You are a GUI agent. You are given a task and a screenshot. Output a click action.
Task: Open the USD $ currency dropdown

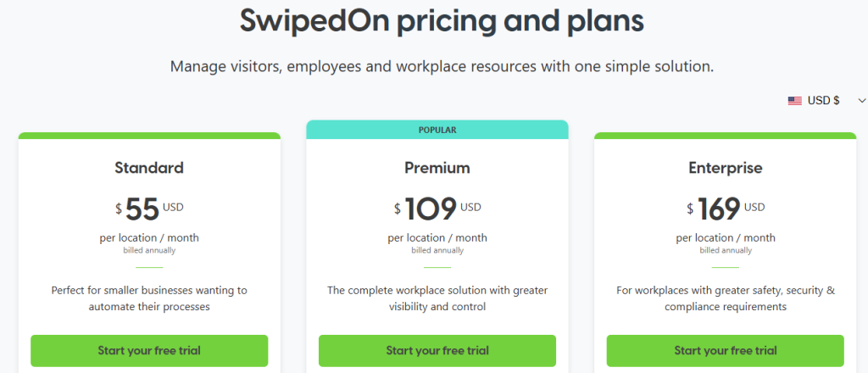click(x=826, y=101)
